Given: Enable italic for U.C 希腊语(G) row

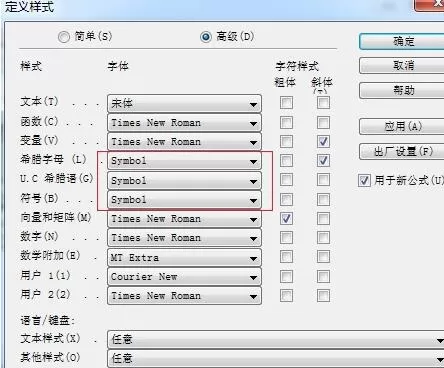Looking at the screenshot, I should click(323, 180).
